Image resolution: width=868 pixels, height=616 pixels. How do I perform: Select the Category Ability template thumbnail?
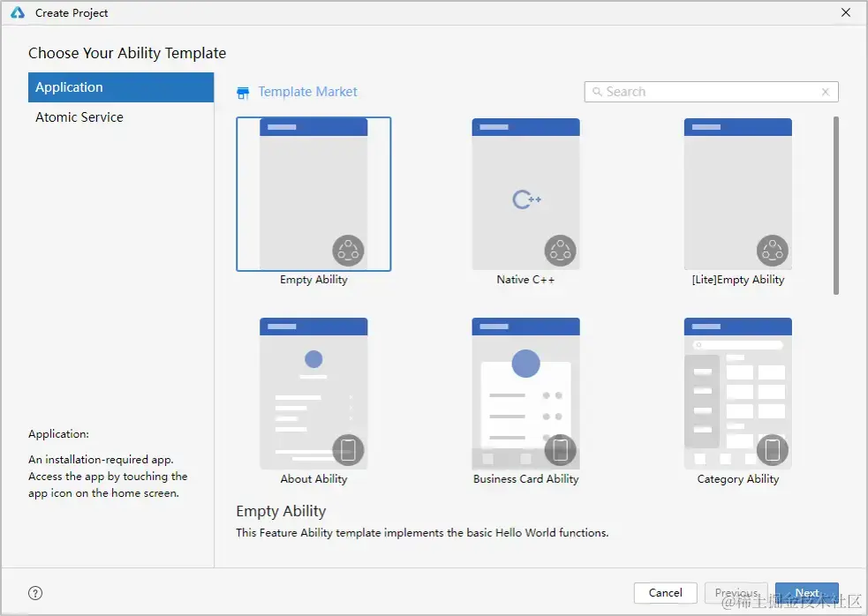[738, 394]
